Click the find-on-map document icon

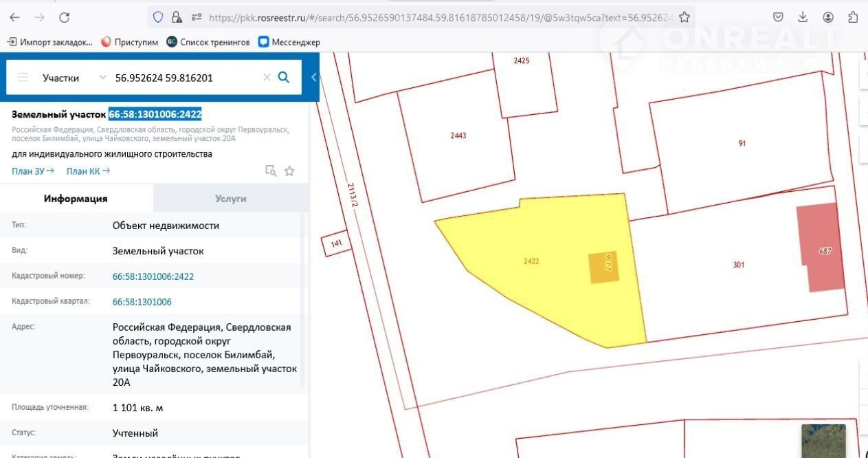[x=271, y=171]
